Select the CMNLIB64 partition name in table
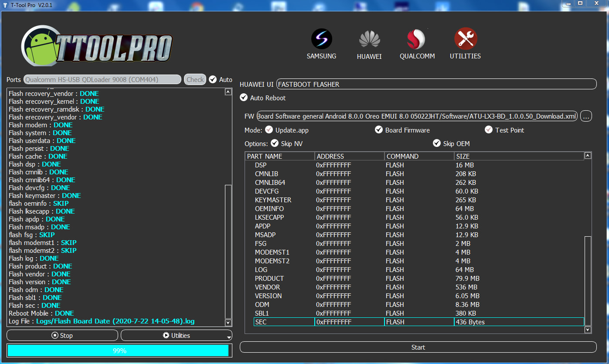This screenshot has width=609, height=364. click(x=270, y=183)
